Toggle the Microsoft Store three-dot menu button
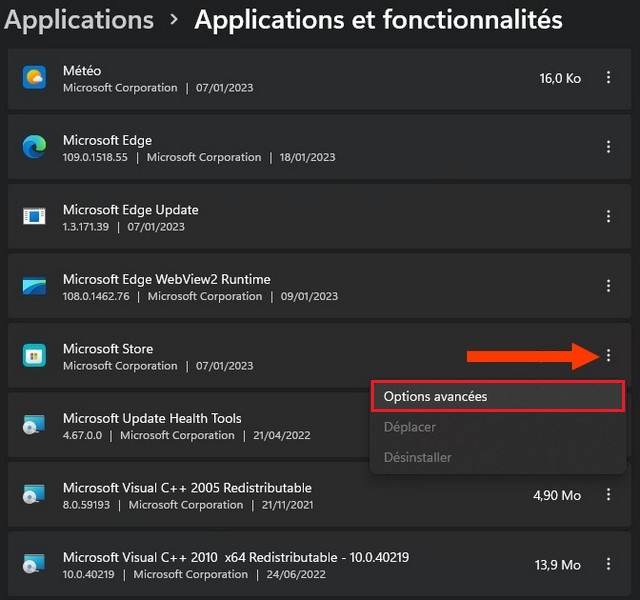The image size is (640, 600). 608,356
